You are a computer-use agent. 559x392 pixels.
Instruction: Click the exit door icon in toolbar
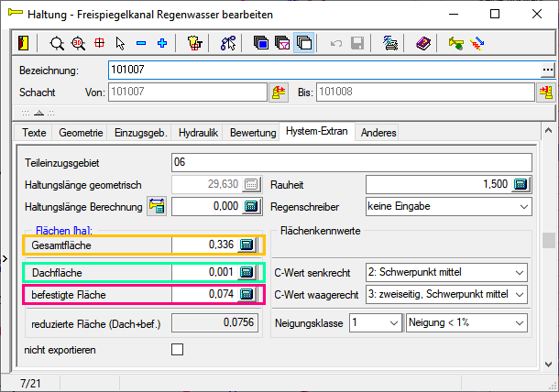tap(24, 43)
